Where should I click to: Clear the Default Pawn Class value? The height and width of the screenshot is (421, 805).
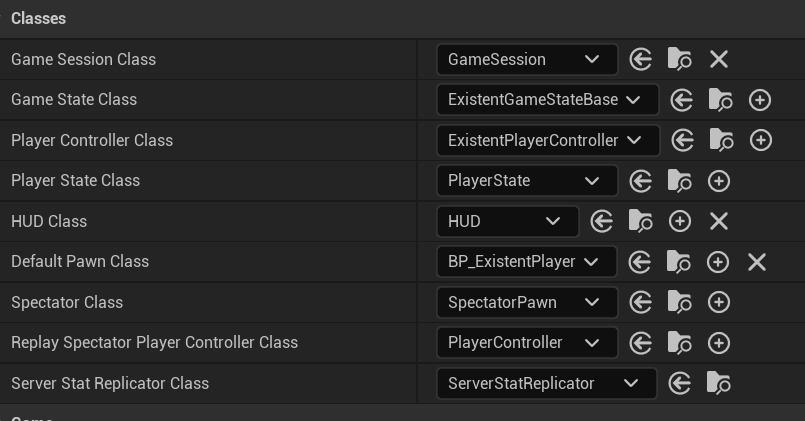(x=757, y=262)
